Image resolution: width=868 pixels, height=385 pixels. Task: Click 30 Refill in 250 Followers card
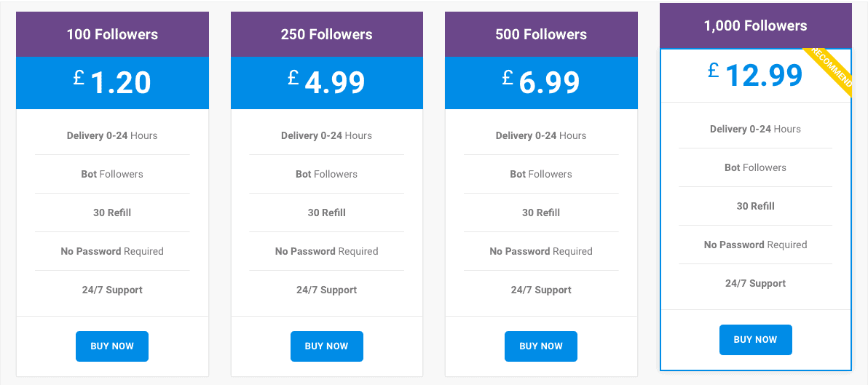(327, 213)
